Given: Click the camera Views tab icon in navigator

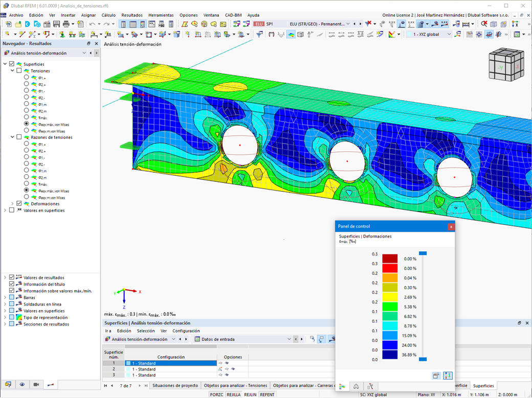Looking at the screenshot, I should click(x=36, y=384).
